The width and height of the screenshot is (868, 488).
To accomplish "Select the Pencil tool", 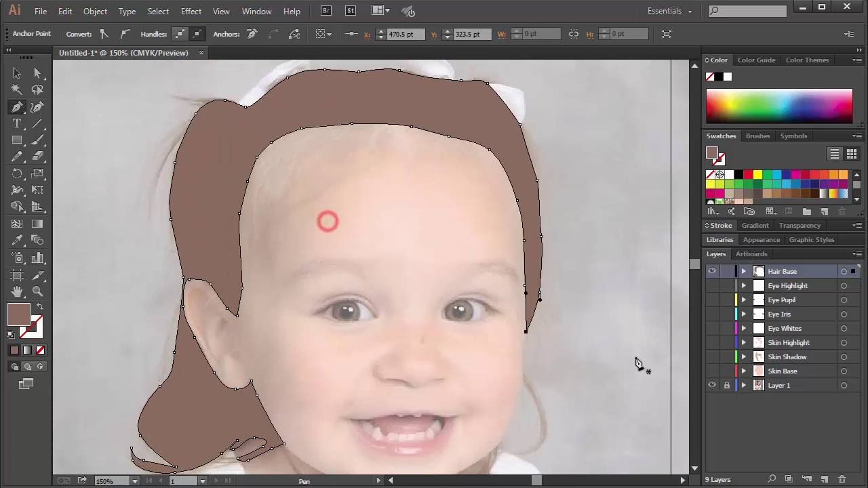I will tap(17, 157).
